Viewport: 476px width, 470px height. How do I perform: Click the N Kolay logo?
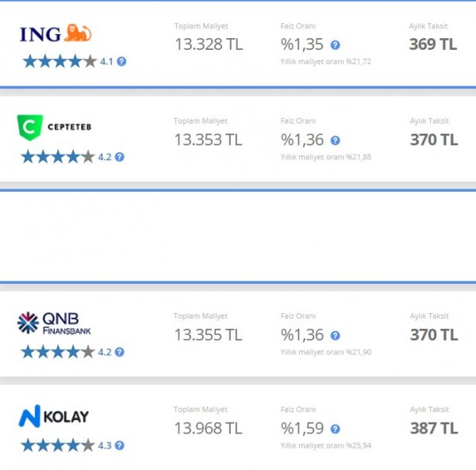tap(54, 417)
